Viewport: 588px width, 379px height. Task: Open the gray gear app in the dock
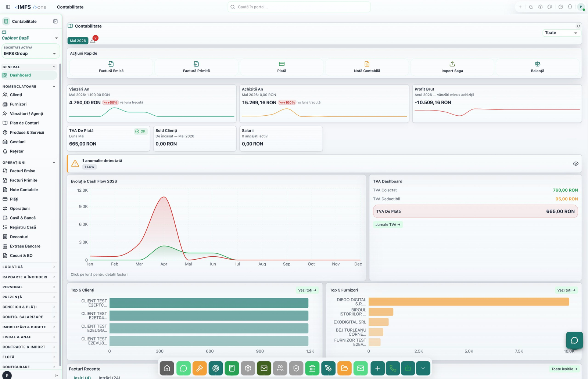248,368
